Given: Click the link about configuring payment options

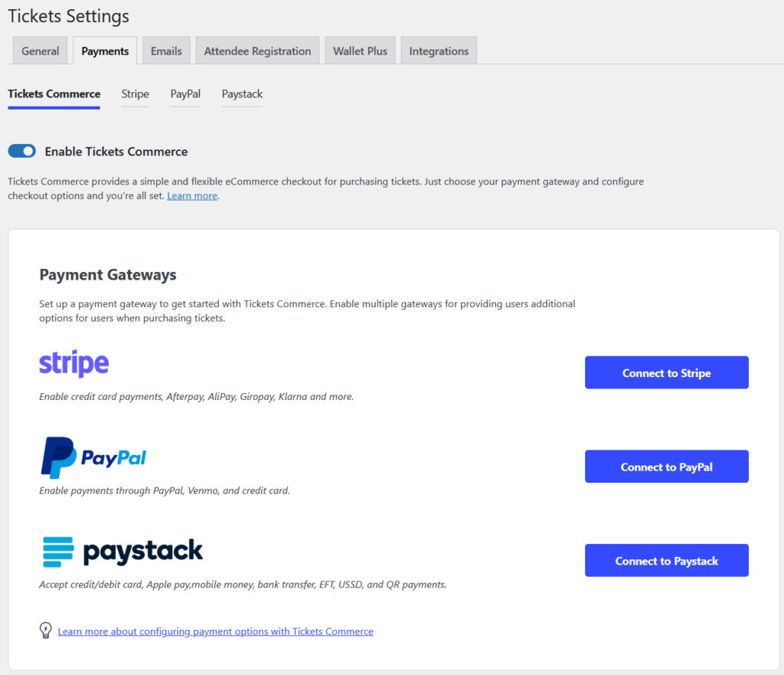Looking at the screenshot, I should click(215, 631).
